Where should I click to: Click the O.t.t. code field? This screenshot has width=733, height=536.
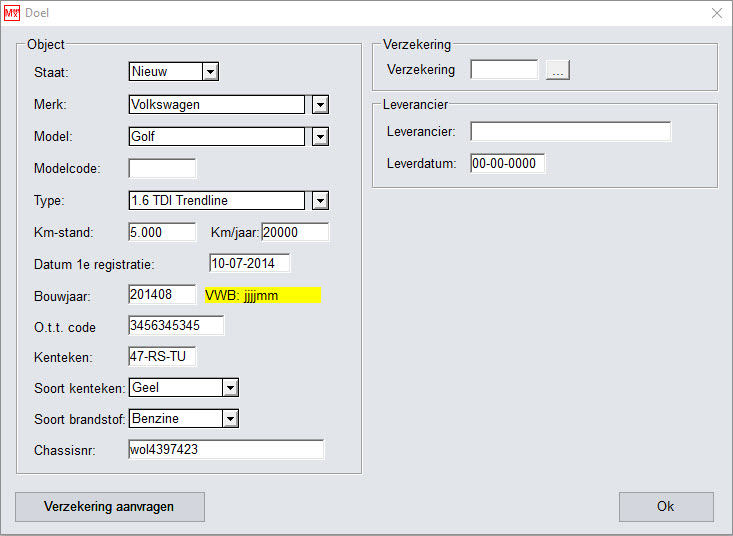click(x=176, y=325)
